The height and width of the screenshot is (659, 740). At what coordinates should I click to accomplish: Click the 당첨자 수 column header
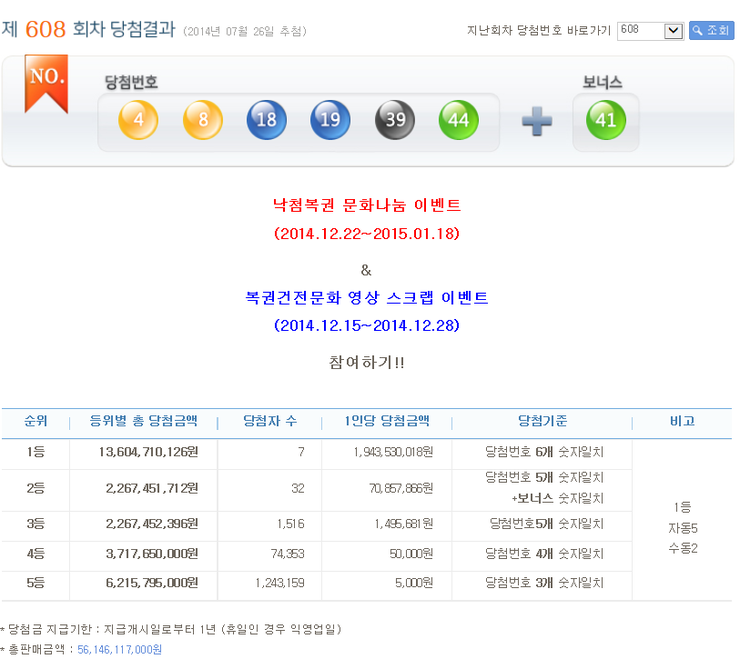coord(270,421)
